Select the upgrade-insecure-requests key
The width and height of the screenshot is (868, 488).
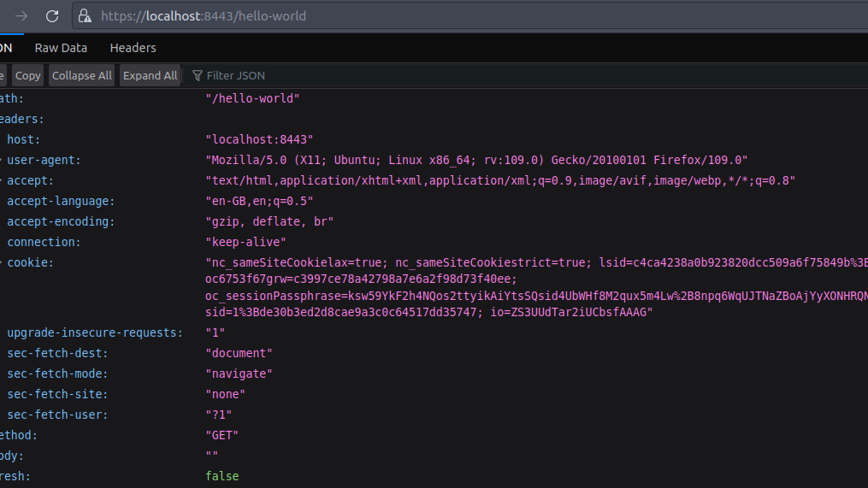pos(95,332)
